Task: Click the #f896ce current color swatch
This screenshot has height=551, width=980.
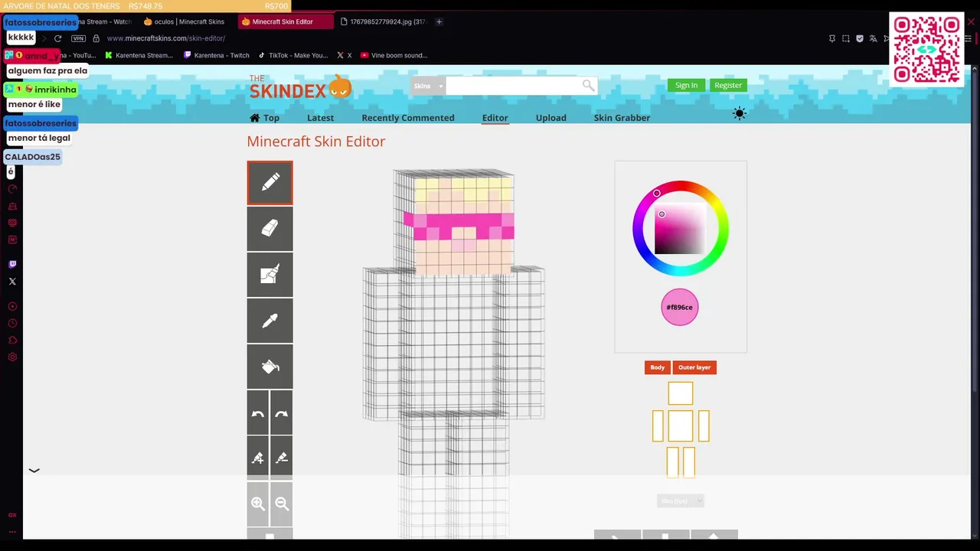Action: click(x=680, y=307)
